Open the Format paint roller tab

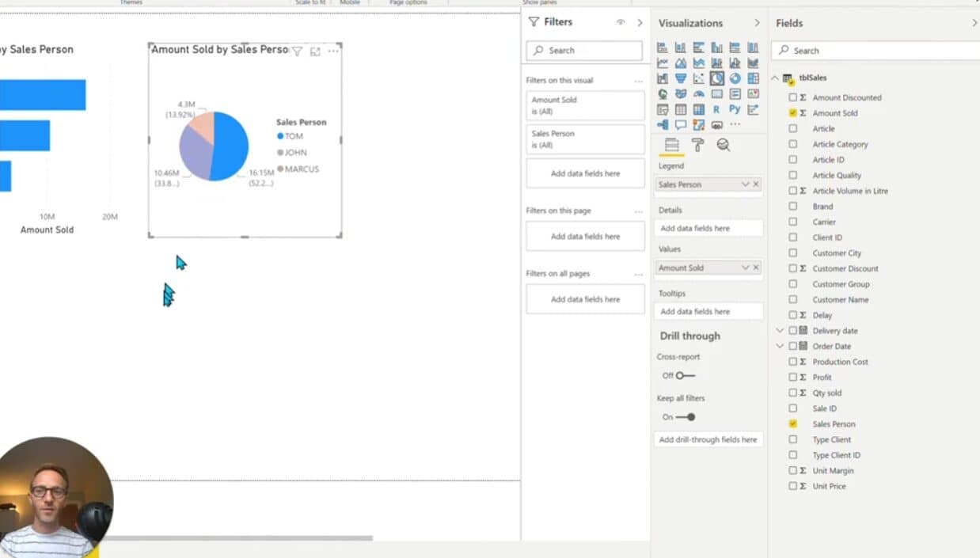[697, 145]
